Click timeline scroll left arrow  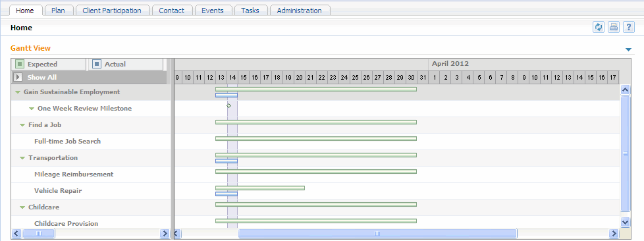coord(177,234)
